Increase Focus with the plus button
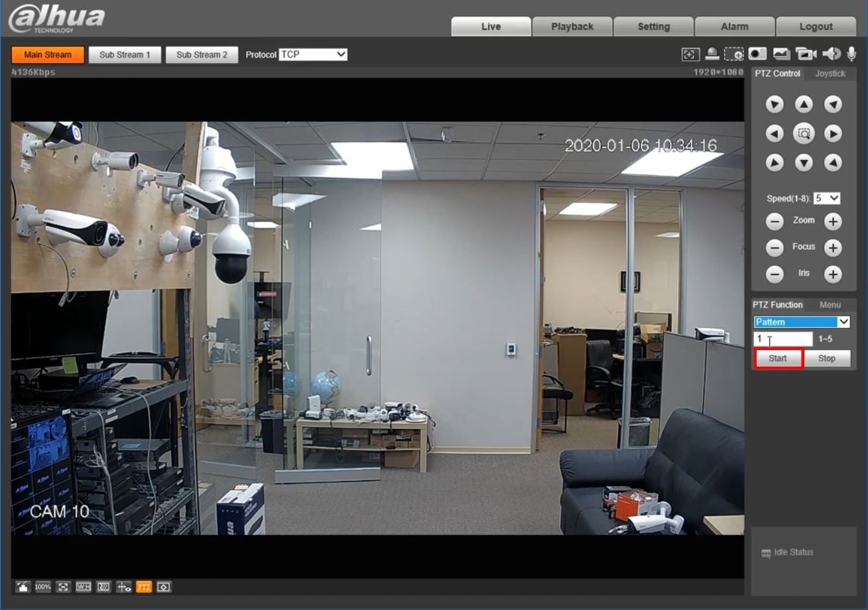Image resolution: width=868 pixels, height=610 pixels. 833,248
